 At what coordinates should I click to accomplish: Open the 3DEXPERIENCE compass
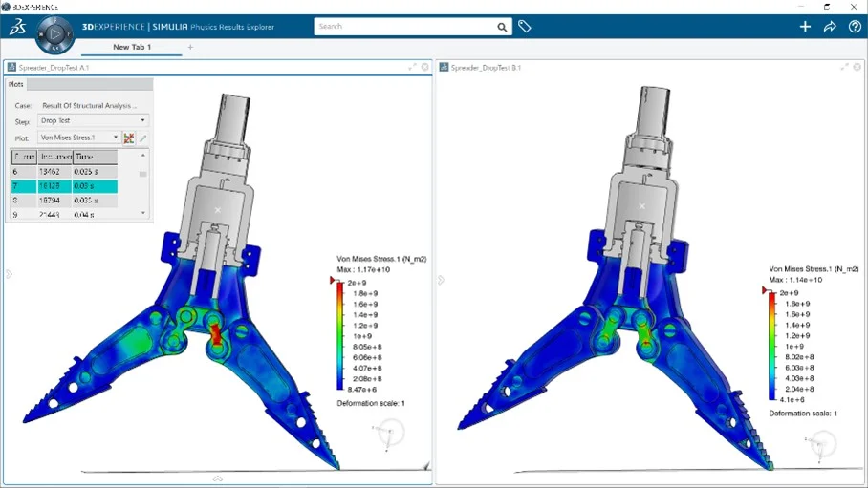(x=54, y=33)
